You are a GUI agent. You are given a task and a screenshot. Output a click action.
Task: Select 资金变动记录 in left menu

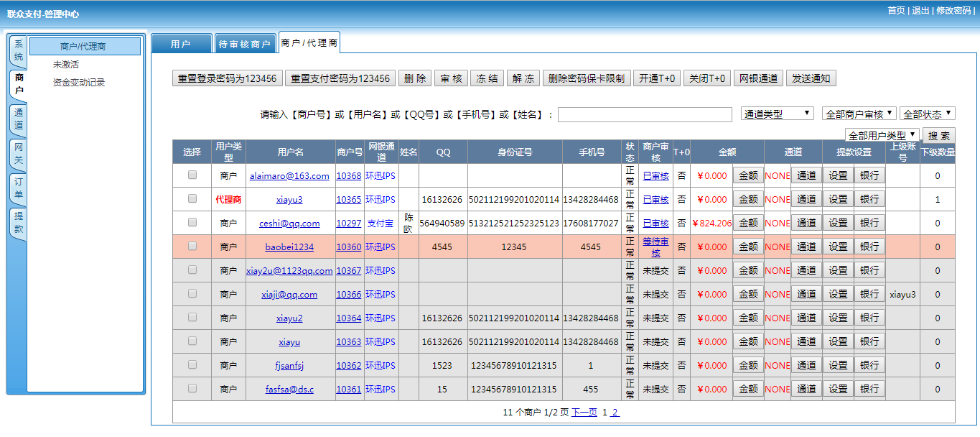(79, 83)
